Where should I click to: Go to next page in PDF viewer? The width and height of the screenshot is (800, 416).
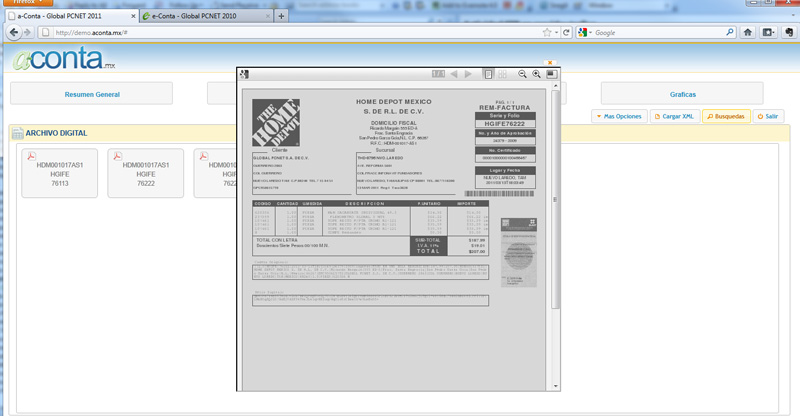pyautogui.click(x=468, y=74)
